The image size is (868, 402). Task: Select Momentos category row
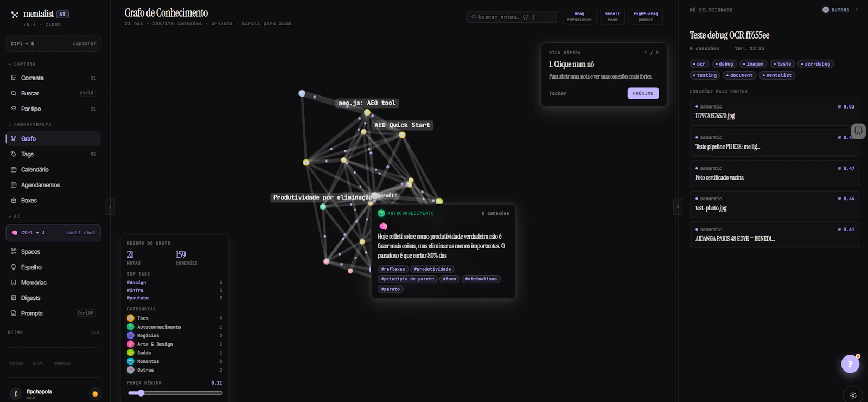click(x=175, y=361)
